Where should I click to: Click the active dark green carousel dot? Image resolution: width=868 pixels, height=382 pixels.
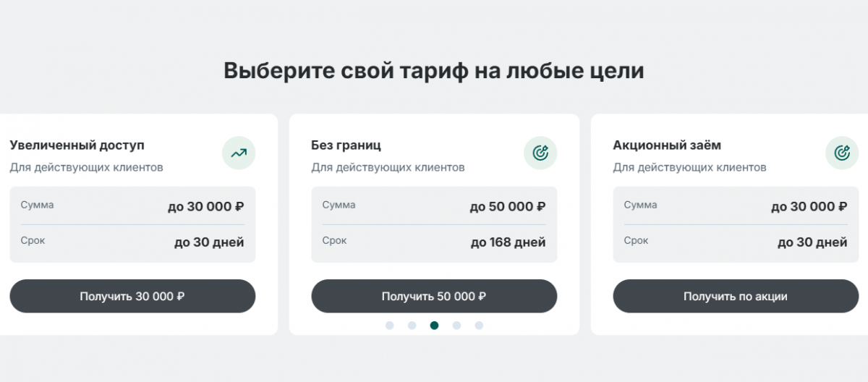[x=434, y=326]
